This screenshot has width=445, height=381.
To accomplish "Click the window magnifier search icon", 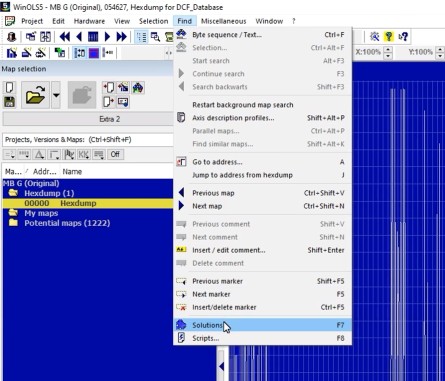I will coord(155,36).
